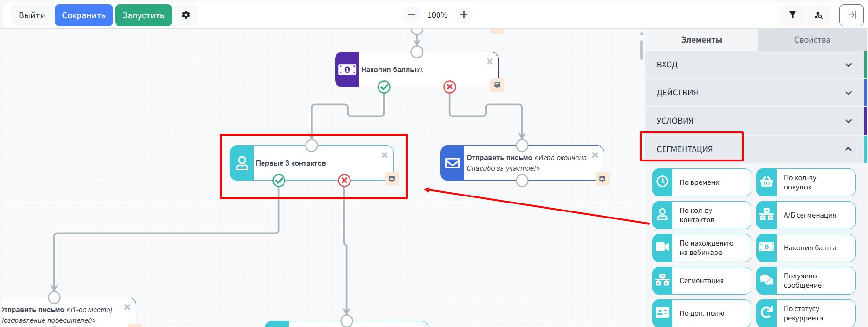Screen dimensions: 868x327
Task: Click the money icon on Накопил баллы node
Action: pos(347,69)
